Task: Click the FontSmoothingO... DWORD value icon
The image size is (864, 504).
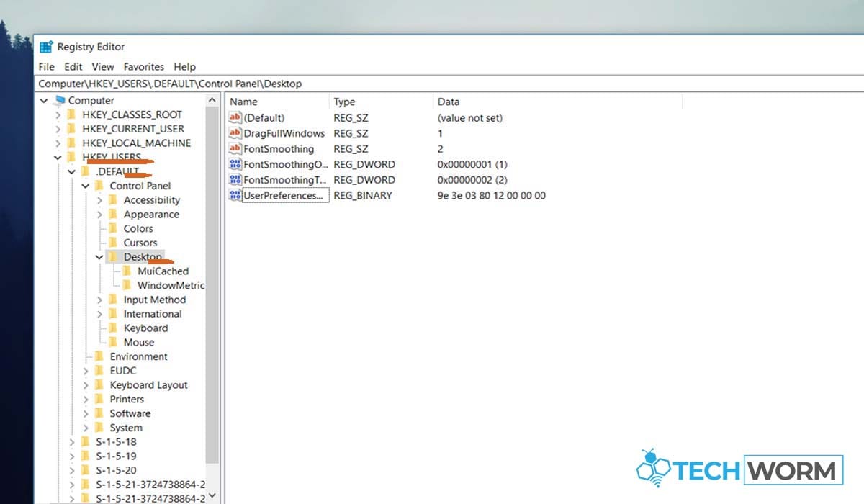Action: coord(235,164)
